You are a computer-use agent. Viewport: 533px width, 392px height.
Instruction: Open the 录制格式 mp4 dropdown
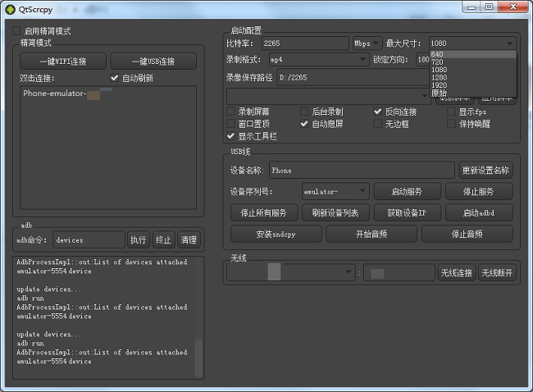318,60
